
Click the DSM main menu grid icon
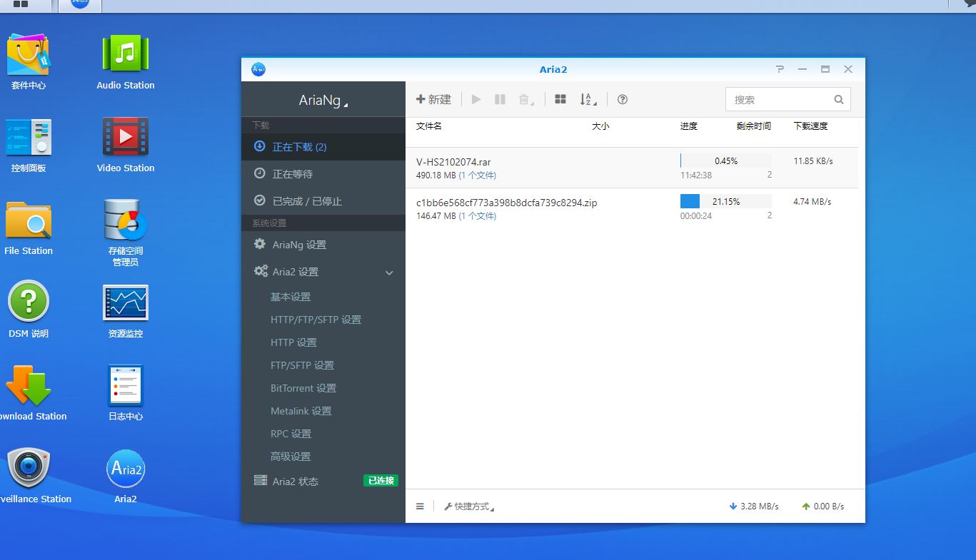coord(21,4)
